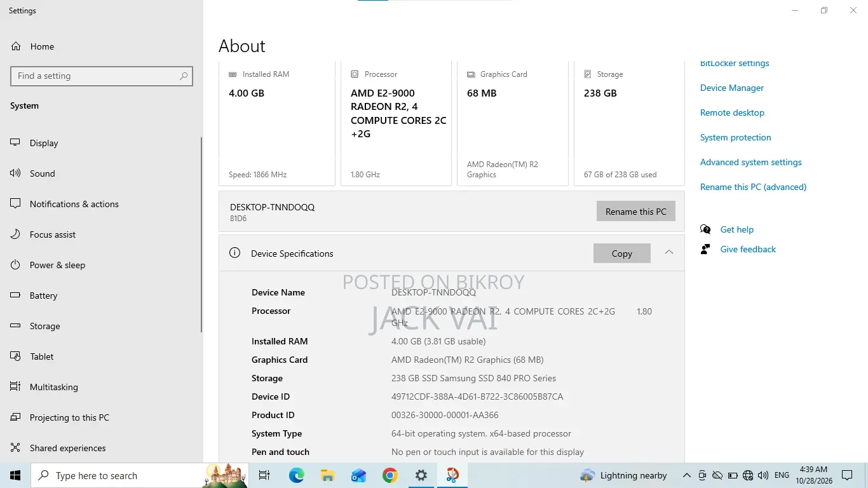Screen dimensions: 868x488
Task: Click the Get help link
Action: pos(737,229)
